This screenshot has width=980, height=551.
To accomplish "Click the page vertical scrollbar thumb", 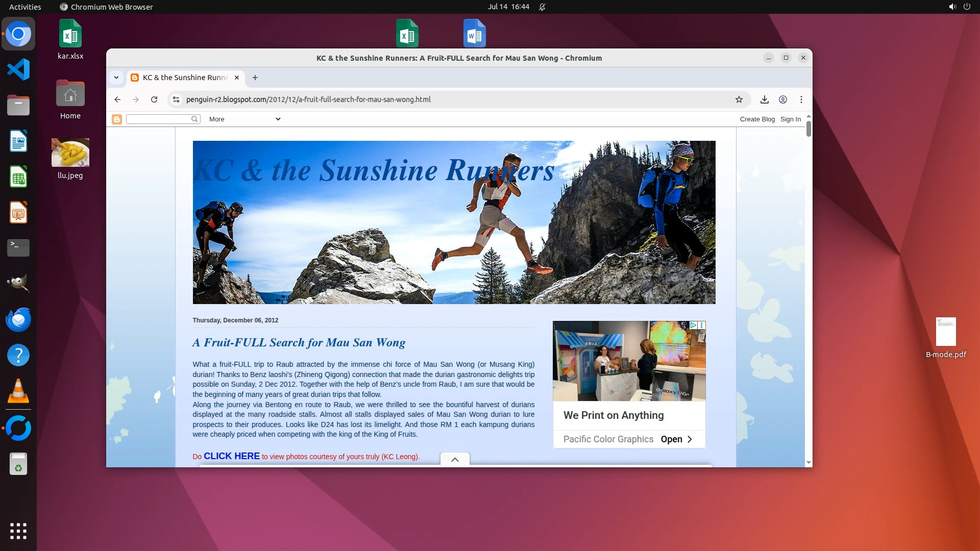I will tap(808, 129).
